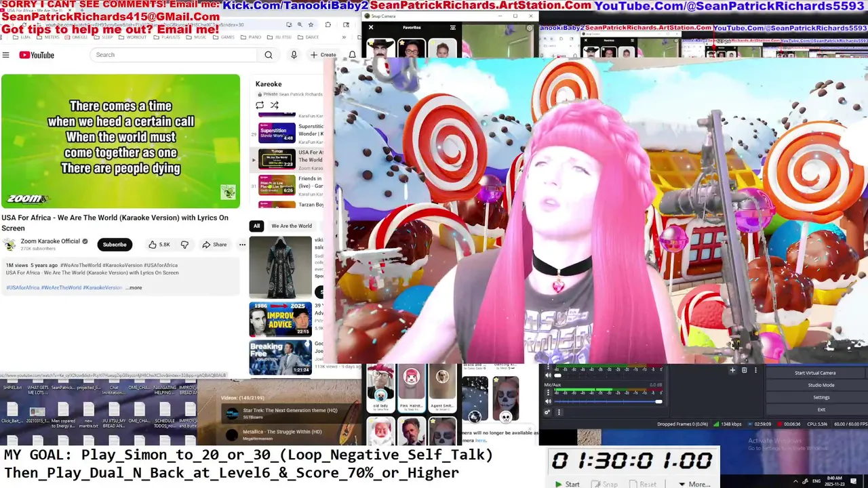
Task: Remove item with OBS trash icon
Action: 744,370
